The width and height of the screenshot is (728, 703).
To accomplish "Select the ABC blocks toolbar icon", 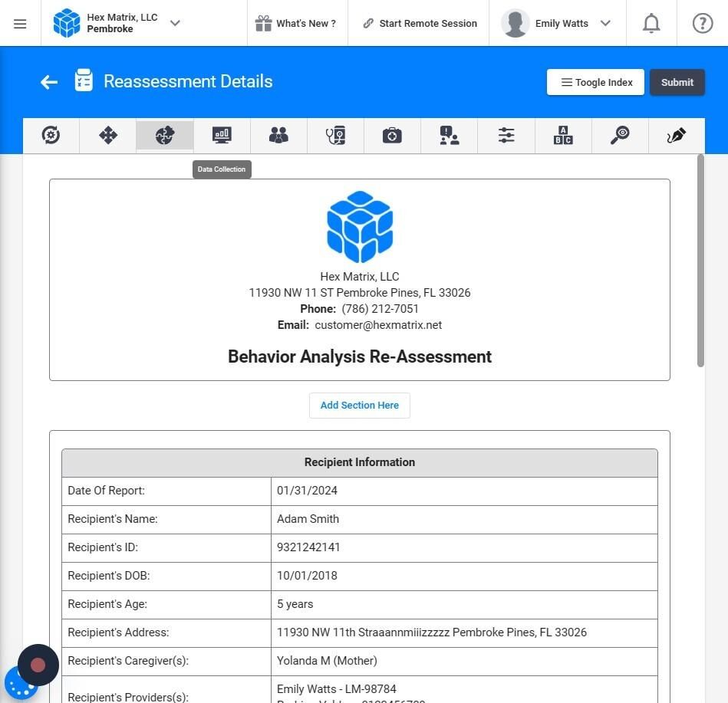I will (x=563, y=135).
